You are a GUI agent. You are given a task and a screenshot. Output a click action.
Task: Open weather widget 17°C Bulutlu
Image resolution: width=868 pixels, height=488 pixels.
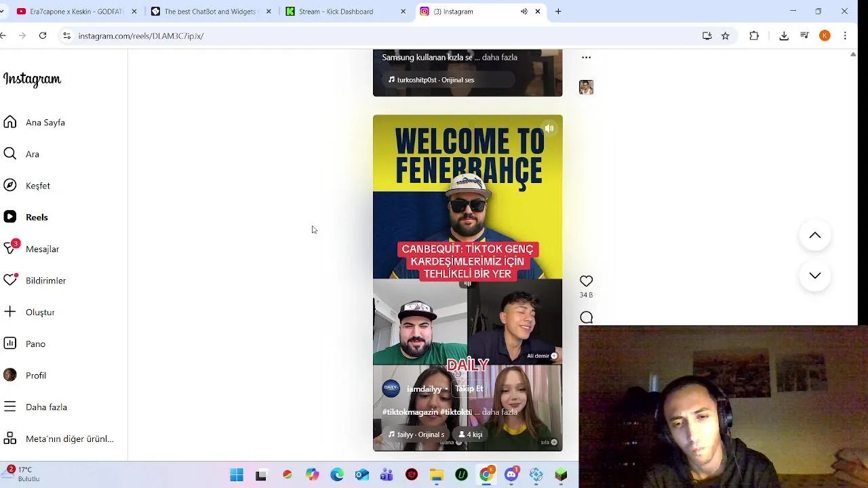click(x=22, y=474)
